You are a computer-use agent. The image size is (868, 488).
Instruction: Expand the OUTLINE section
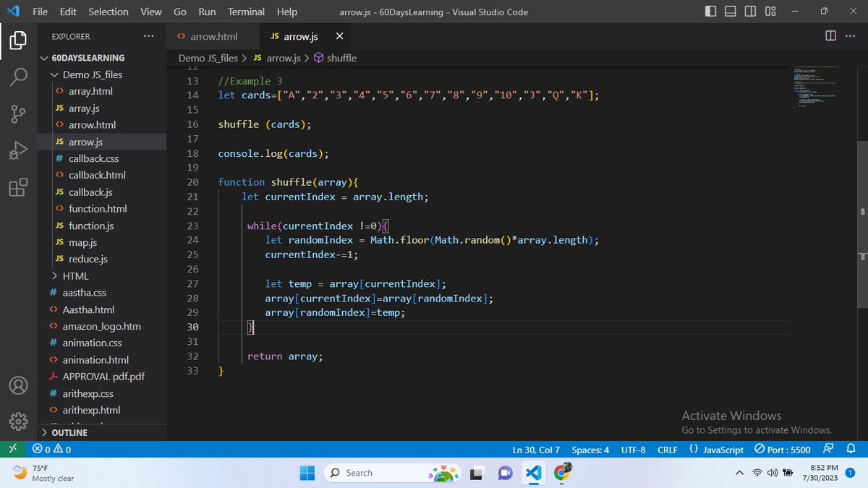(101, 432)
